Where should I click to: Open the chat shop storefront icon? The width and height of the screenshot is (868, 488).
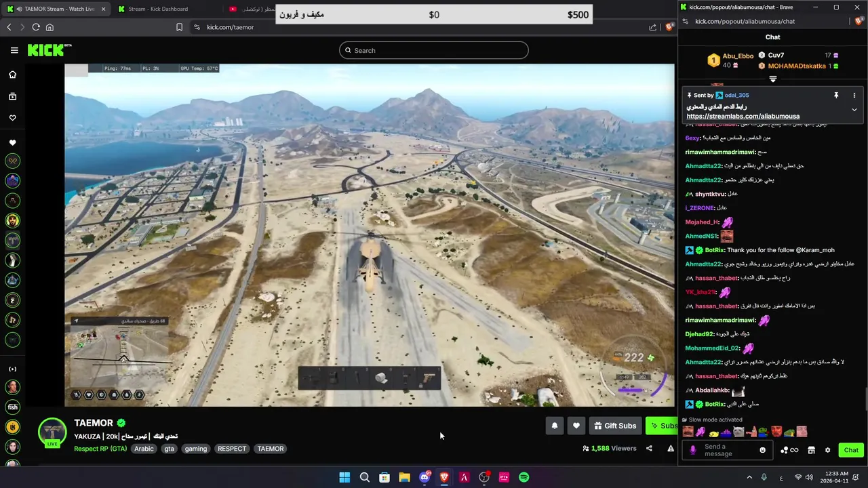[x=811, y=450]
